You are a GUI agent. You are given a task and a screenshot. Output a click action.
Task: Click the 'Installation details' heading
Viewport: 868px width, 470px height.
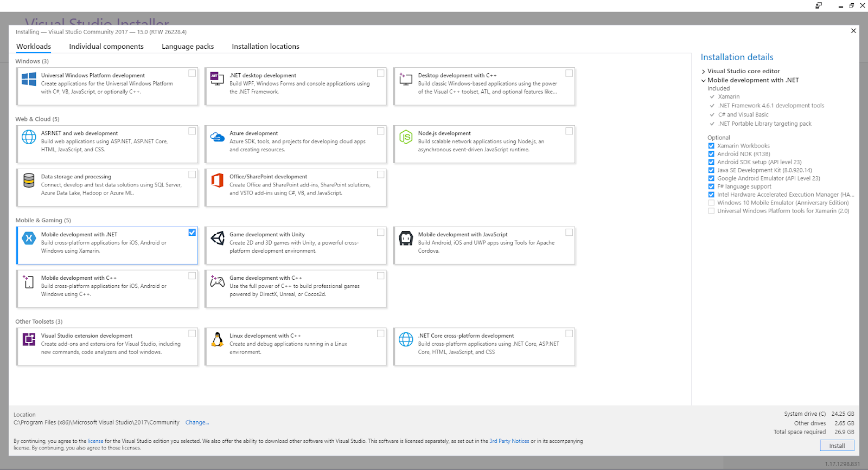point(737,57)
